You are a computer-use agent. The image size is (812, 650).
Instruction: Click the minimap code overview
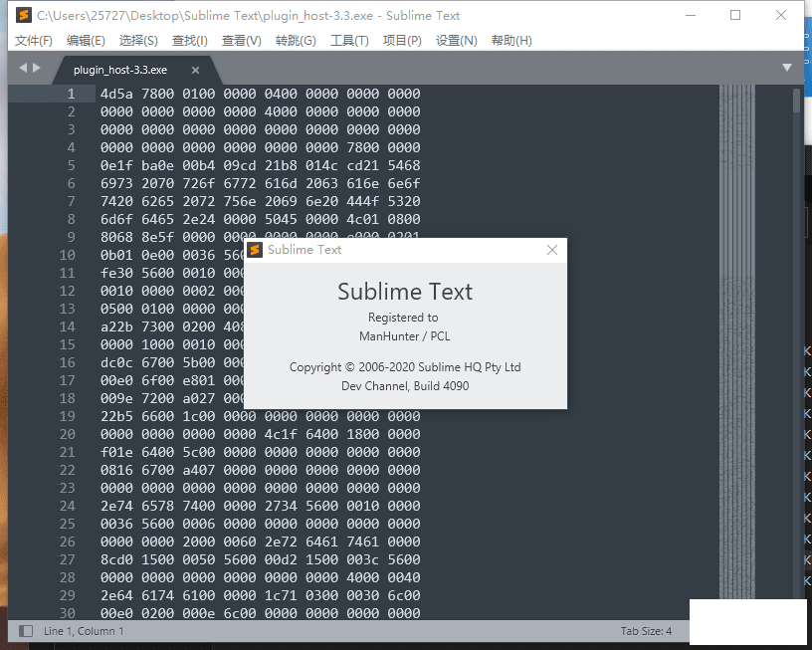tap(737, 341)
